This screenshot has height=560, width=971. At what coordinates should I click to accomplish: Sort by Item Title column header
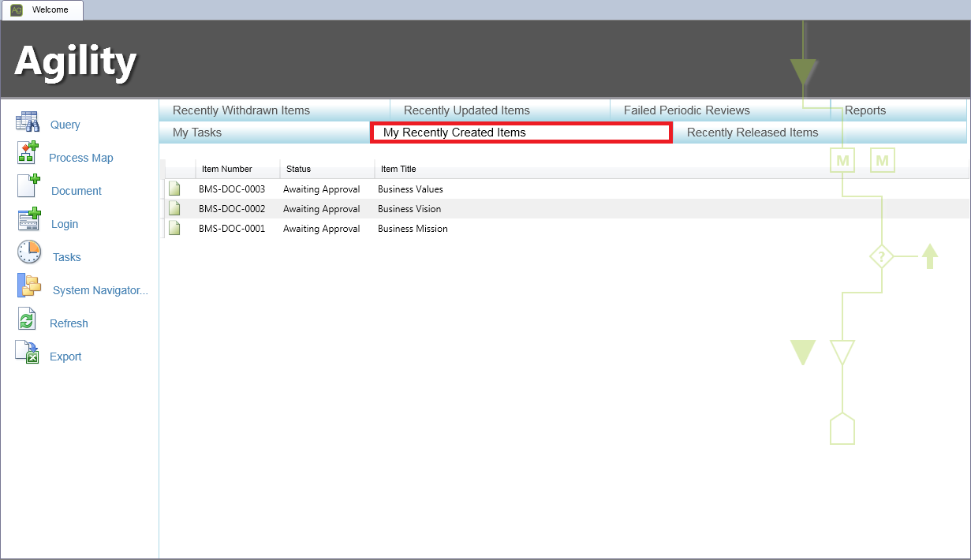(x=398, y=169)
